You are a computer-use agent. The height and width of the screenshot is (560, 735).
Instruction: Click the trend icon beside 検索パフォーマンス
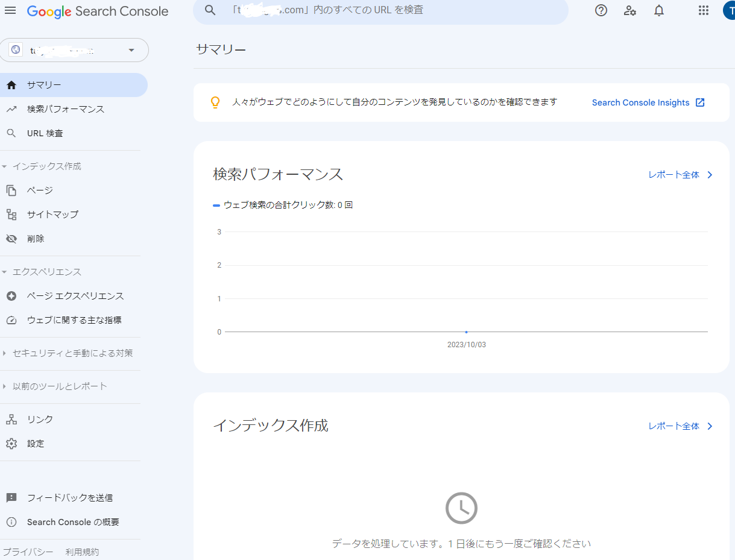point(11,109)
